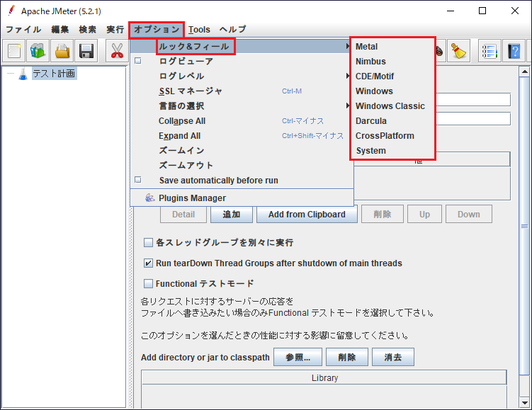The height and width of the screenshot is (410, 532).
Task: Open the Function Helper list icon
Action: pyautogui.click(x=489, y=51)
